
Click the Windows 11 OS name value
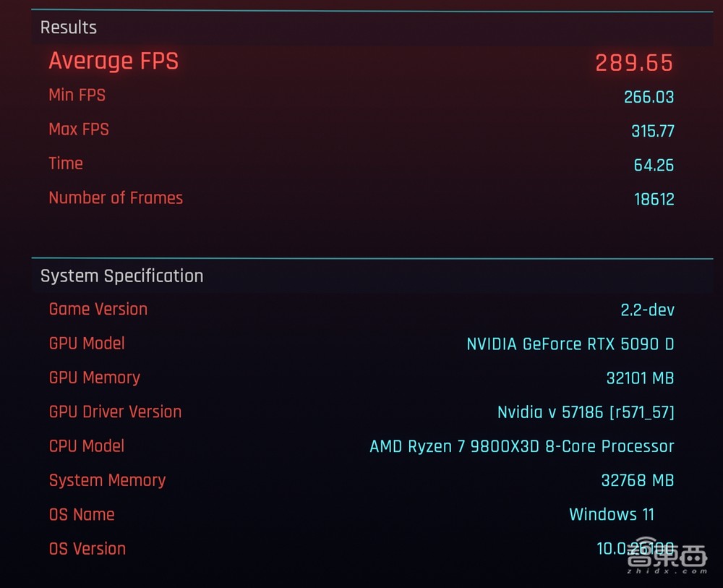point(611,515)
